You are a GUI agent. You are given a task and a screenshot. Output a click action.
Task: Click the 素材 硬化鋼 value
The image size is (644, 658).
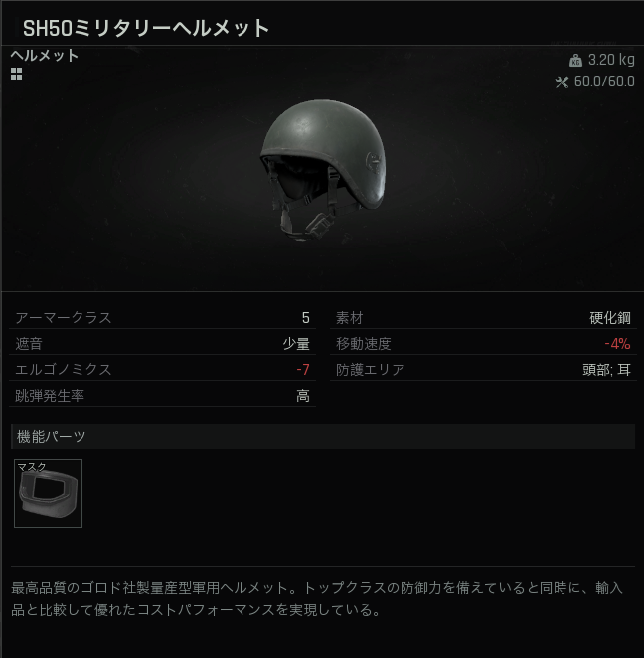[610, 318]
